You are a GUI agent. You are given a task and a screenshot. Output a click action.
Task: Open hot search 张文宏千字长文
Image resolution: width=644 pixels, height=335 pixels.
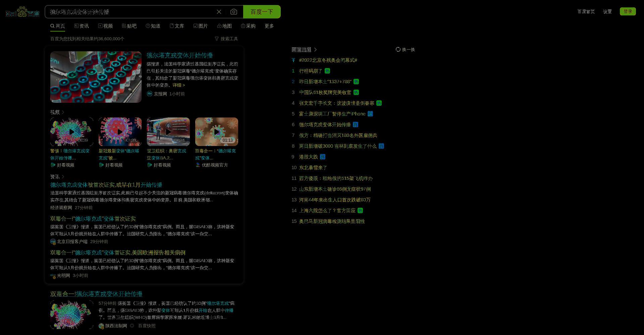[x=337, y=103]
